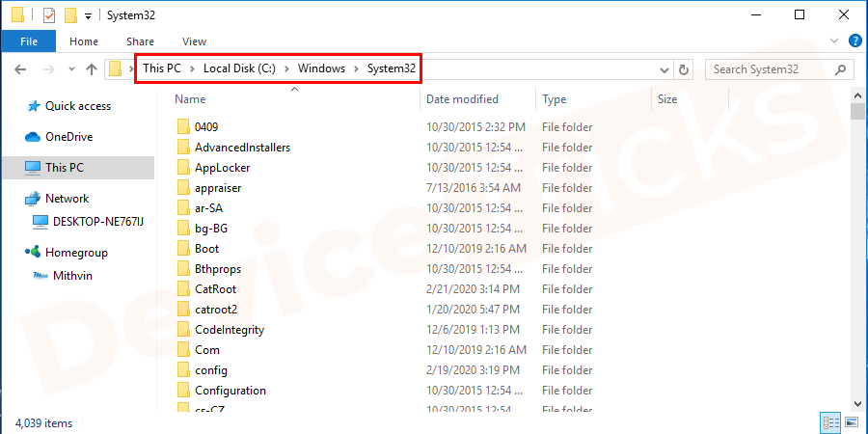Viewport: 868px width, 434px height.
Task: Open the address bar history dropdown
Action: (664, 69)
